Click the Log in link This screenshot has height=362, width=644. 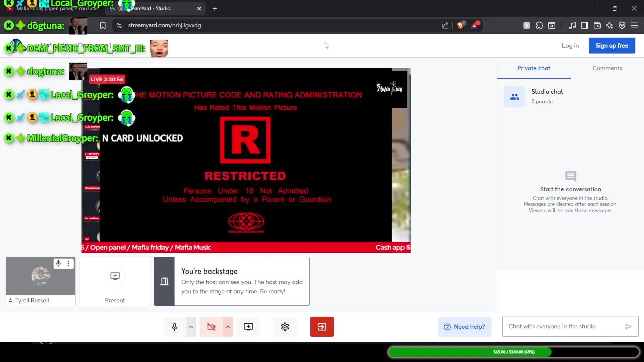[570, 46]
